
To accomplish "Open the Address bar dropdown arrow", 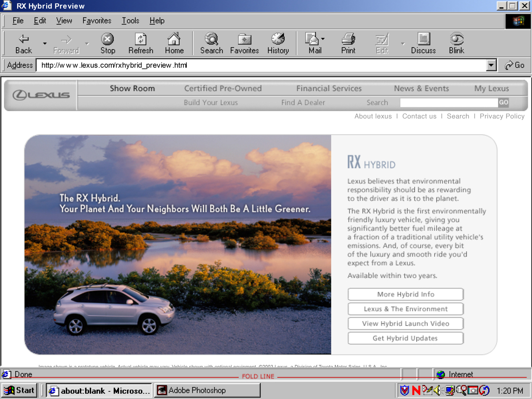I will point(491,65).
